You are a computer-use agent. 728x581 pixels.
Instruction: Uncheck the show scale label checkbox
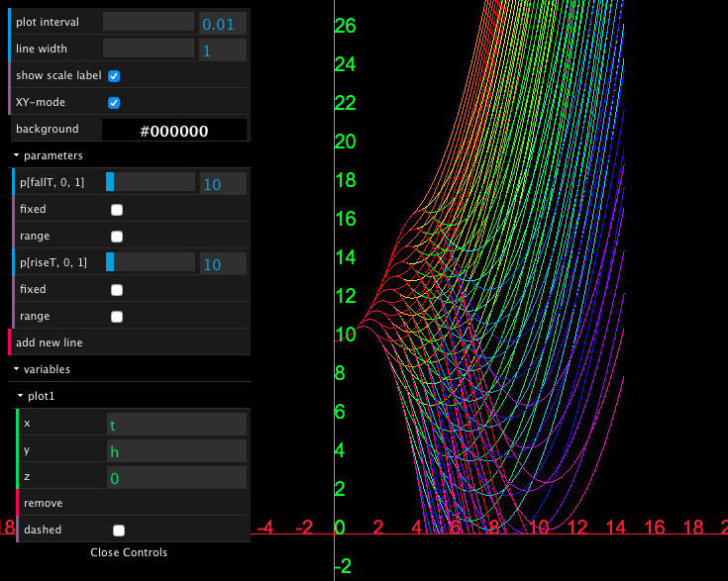pyautogui.click(x=114, y=76)
